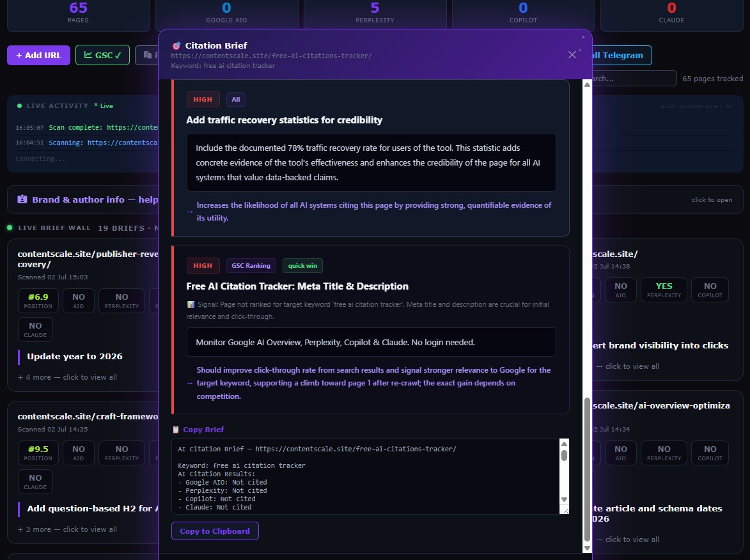Expand '+ 3 more — click to view all'
The height and width of the screenshot is (560, 750).
pos(67,529)
